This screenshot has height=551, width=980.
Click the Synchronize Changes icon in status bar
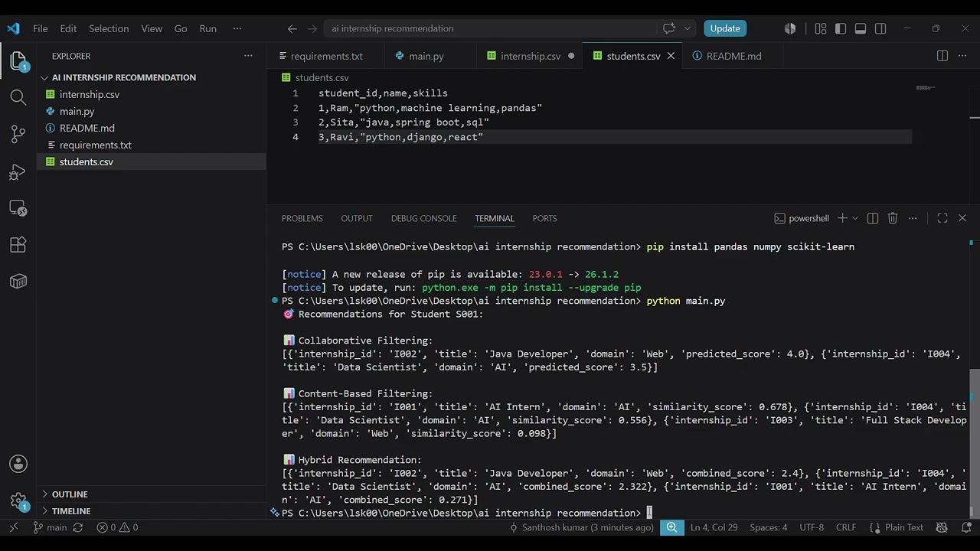tap(77, 527)
